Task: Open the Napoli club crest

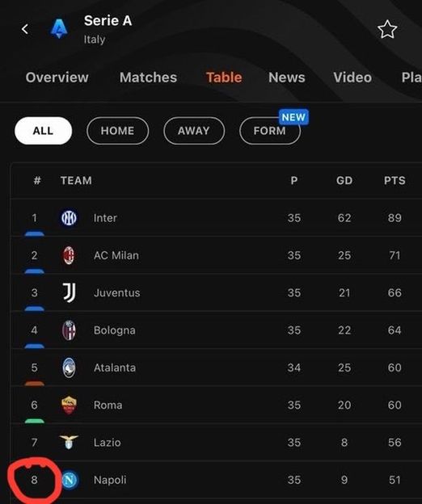Action: click(70, 480)
